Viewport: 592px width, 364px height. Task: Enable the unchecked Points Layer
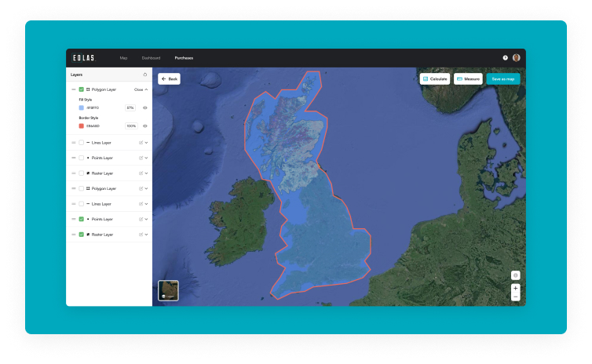pyautogui.click(x=81, y=158)
